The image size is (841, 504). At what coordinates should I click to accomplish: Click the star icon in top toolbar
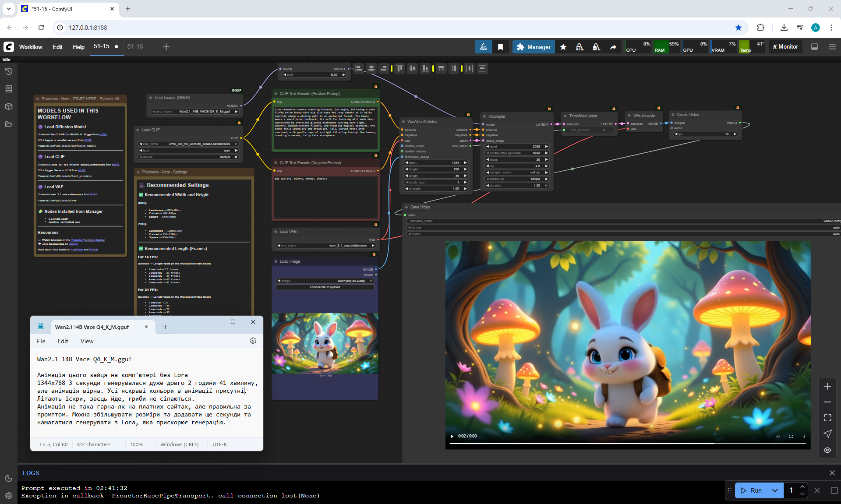tap(563, 47)
